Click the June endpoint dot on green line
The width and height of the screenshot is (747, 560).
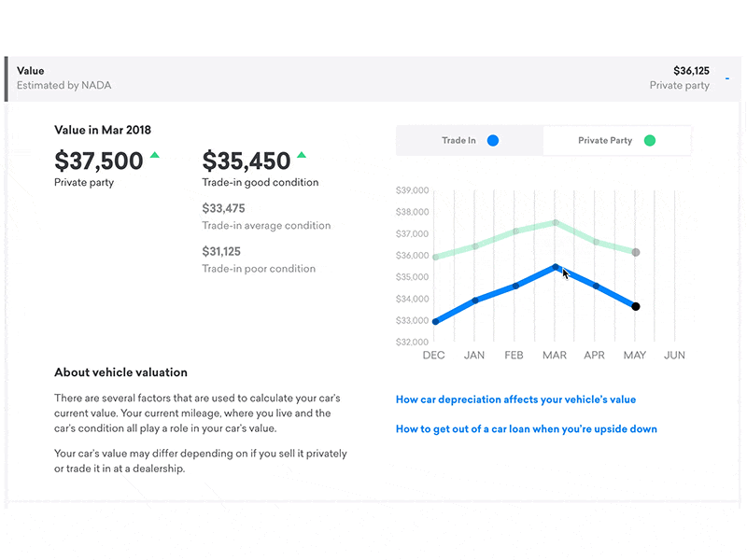click(x=636, y=252)
